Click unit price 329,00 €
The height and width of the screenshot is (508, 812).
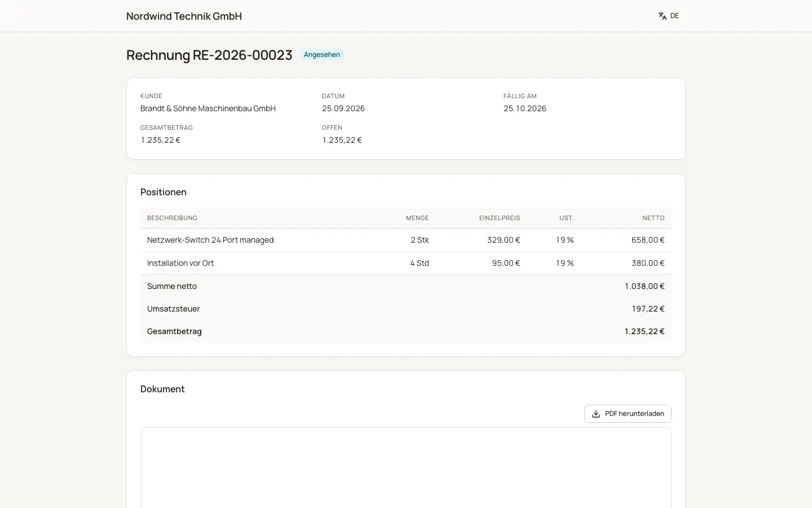(504, 240)
